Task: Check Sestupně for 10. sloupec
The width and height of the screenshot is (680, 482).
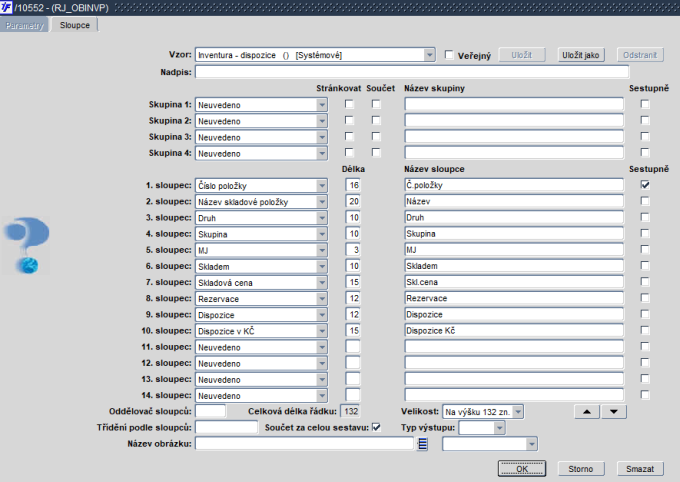Action: tap(645, 330)
